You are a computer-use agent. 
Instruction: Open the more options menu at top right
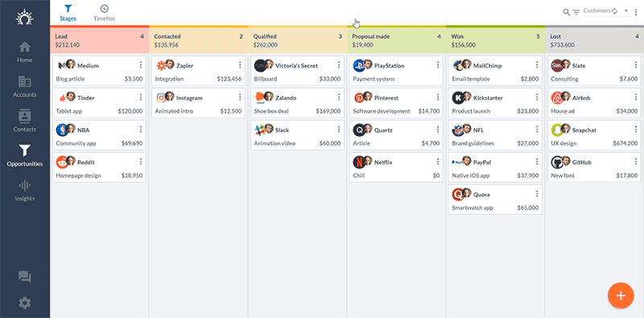636,12
